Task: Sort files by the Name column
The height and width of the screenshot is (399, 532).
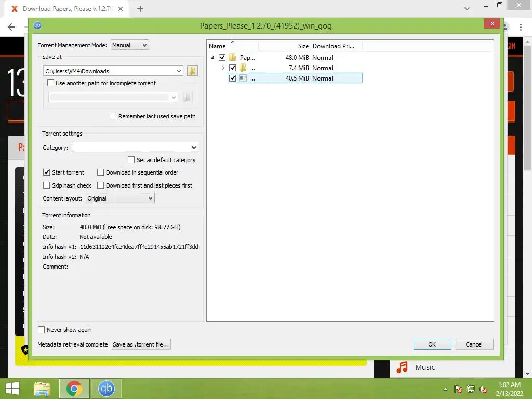Action: coord(232,46)
